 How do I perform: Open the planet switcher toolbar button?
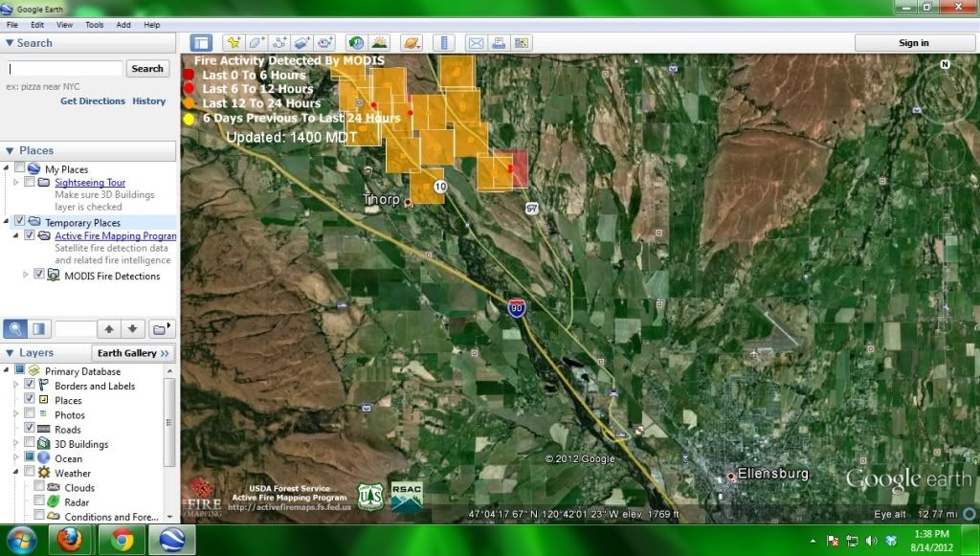pos(412,42)
